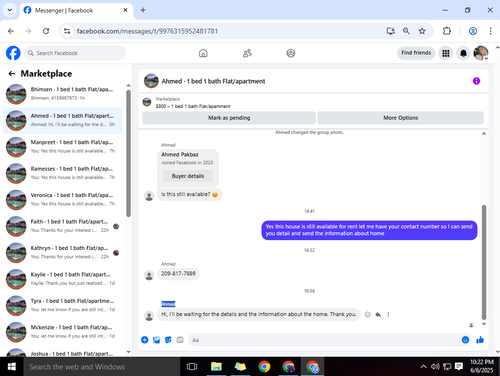This screenshot has height=376, width=500.
Task: Open the Facebook logo home link
Action: 13,53
